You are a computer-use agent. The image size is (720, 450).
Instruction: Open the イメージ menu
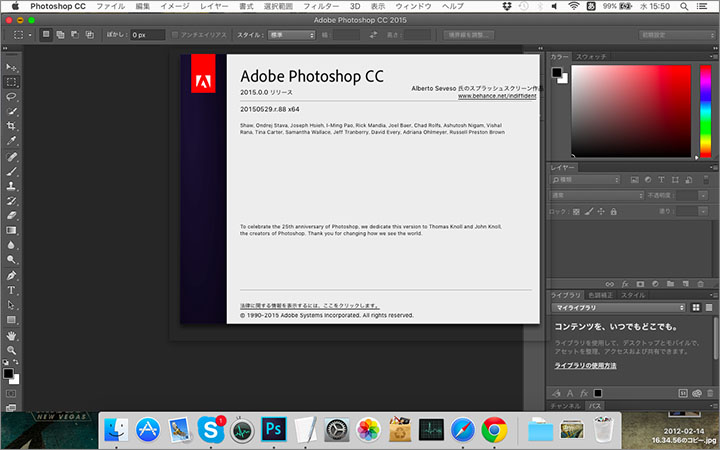click(174, 6)
